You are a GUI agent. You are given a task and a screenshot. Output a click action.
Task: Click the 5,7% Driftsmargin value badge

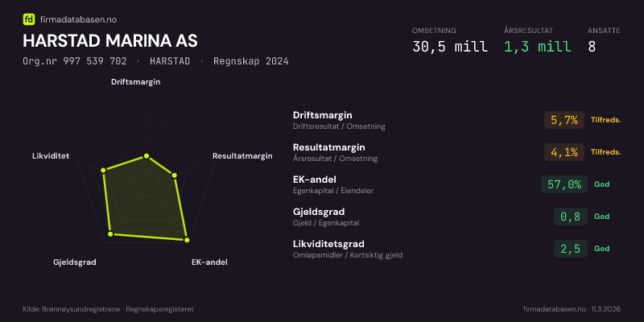click(564, 120)
